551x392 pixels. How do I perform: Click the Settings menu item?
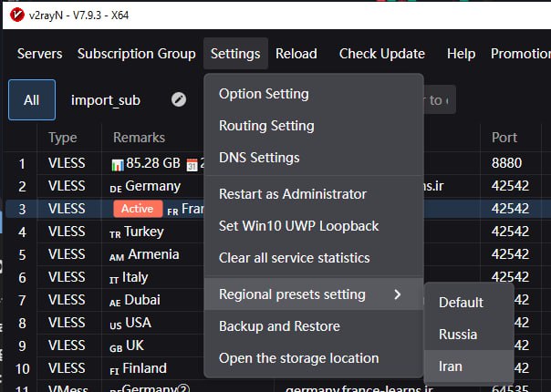pyautogui.click(x=235, y=54)
